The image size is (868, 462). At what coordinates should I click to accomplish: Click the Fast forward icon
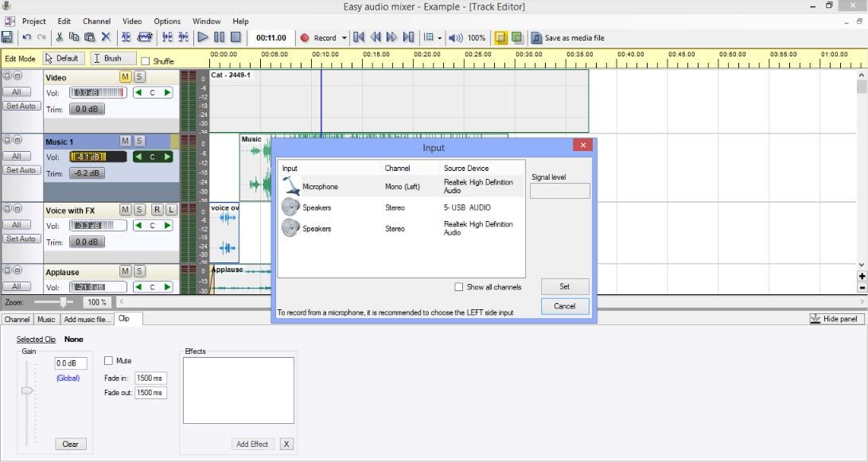click(x=391, y=37)
